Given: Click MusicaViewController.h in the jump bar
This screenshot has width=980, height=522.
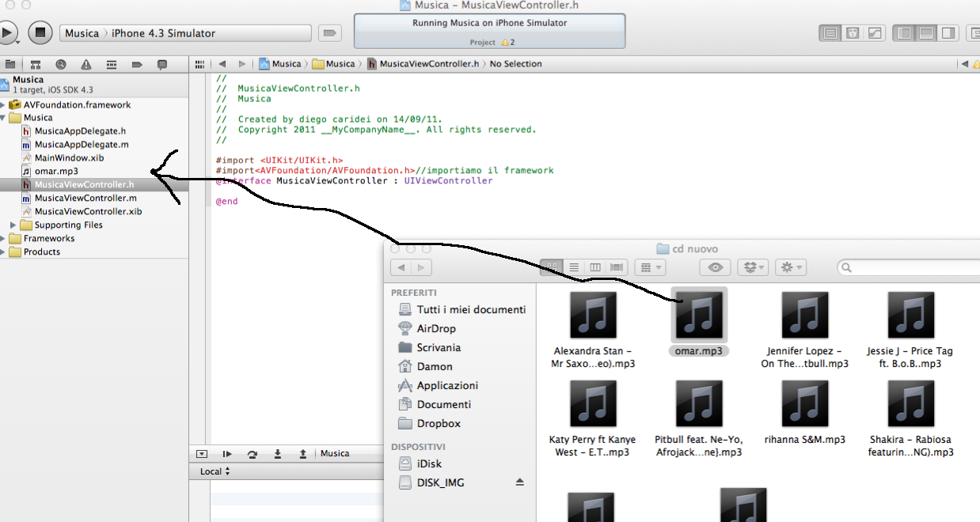Looking at the screenshot, I should (423, 64).
